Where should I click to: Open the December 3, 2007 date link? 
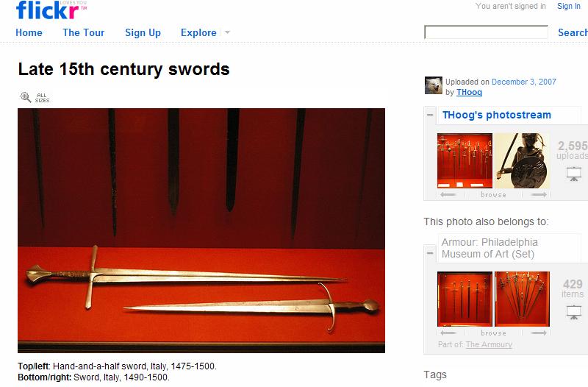pos(524,82)
